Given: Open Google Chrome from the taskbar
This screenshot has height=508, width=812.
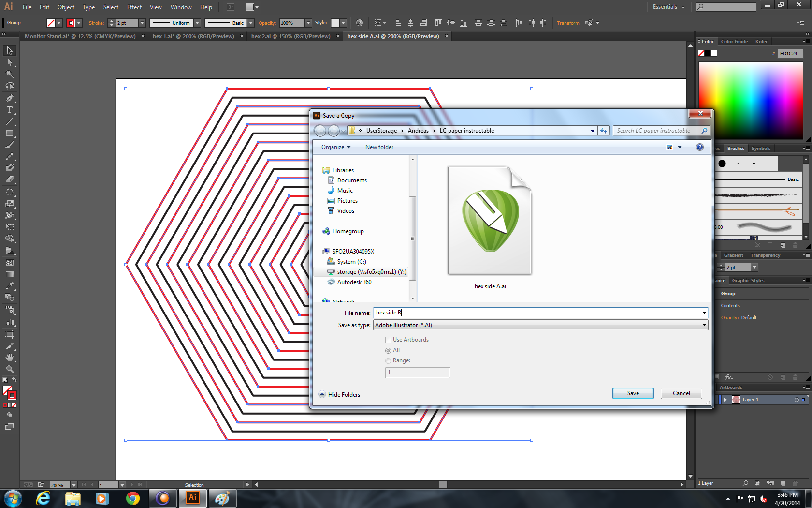Looking at the screenshot, I should click(132, 498).
